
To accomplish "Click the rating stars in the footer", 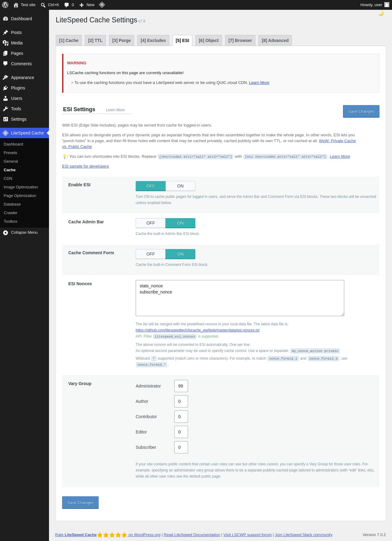I will (x=112, y=535).
